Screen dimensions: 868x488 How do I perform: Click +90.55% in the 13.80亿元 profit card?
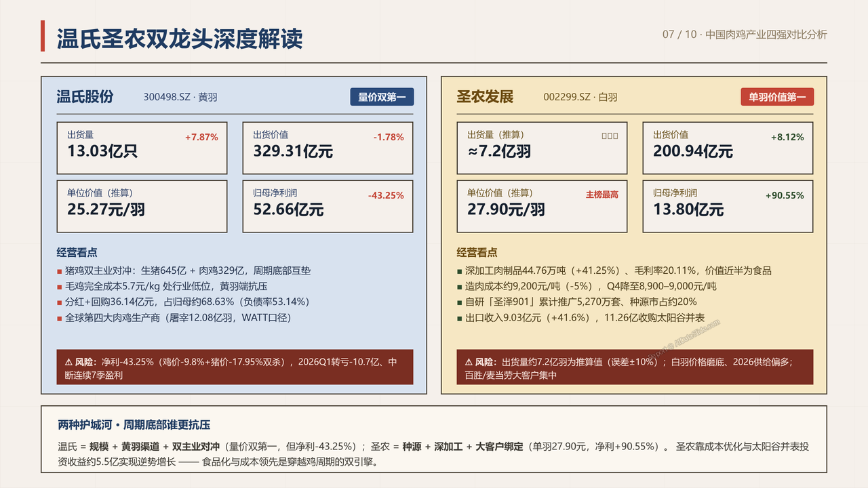[785, 195]
